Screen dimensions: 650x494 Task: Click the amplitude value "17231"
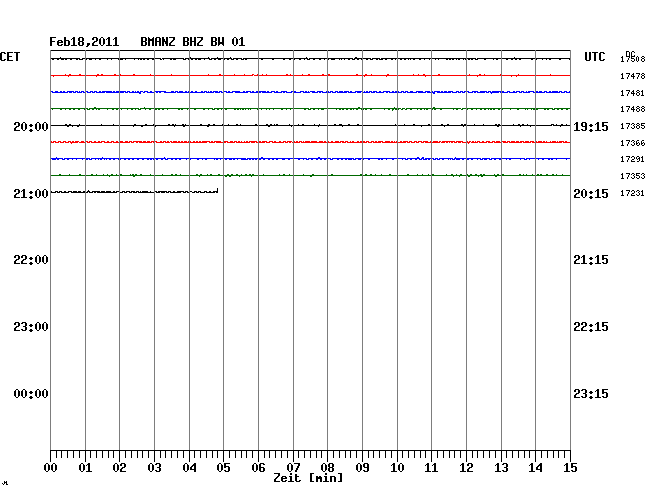(633, 193)
